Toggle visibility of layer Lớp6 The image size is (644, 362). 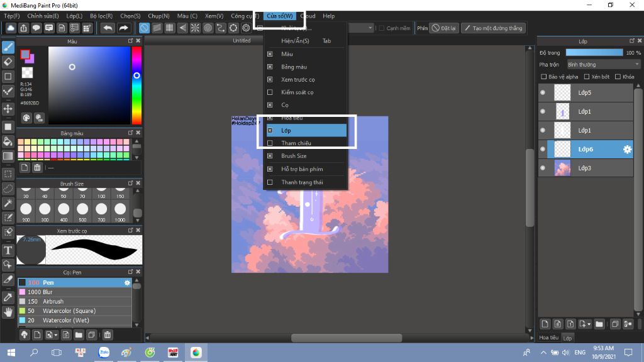(x=543, y=150)
